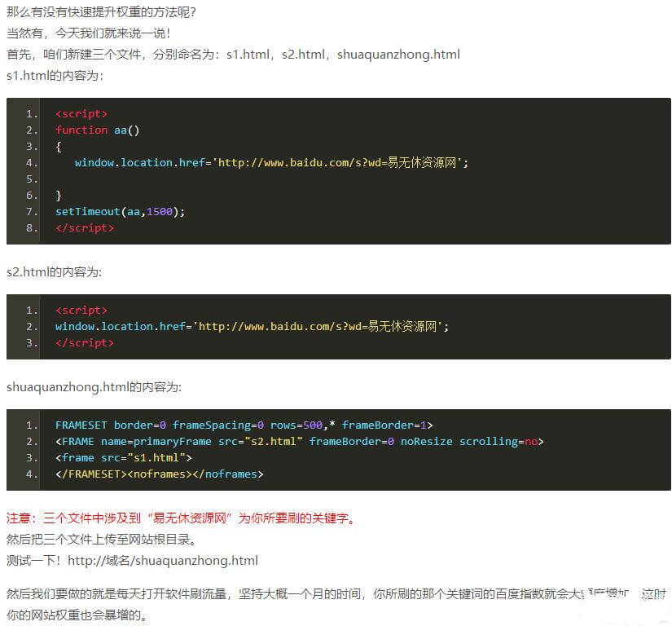Click the </FRAMESET><noframes> closing line

tap(159, 474)
